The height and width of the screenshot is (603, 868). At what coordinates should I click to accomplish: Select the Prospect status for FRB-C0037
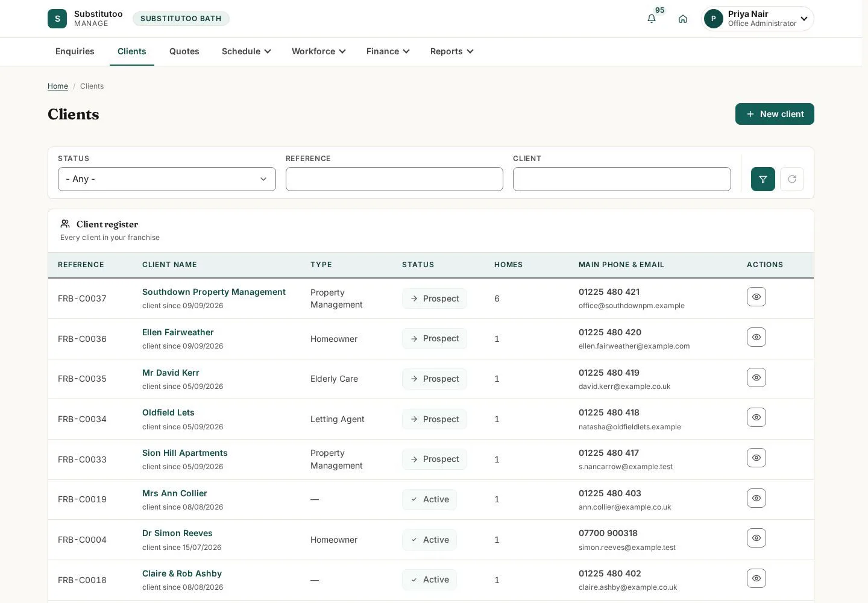[x=435, y=298]
